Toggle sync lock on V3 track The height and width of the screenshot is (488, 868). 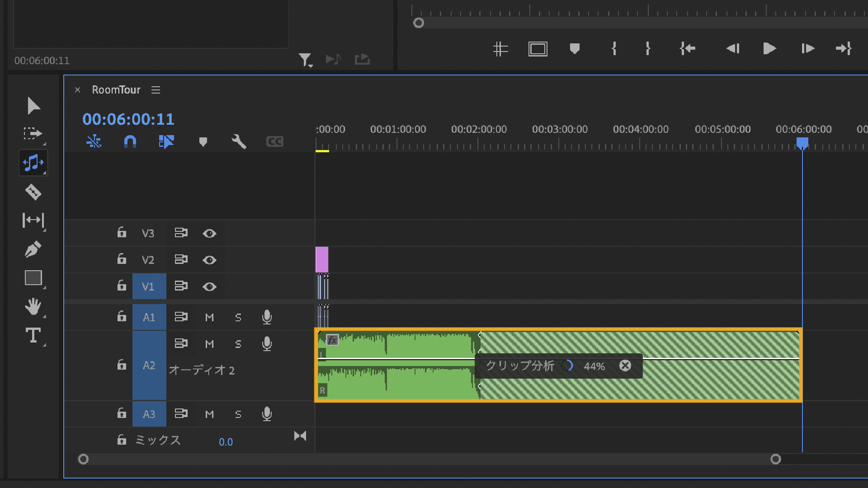click(181, 233)
